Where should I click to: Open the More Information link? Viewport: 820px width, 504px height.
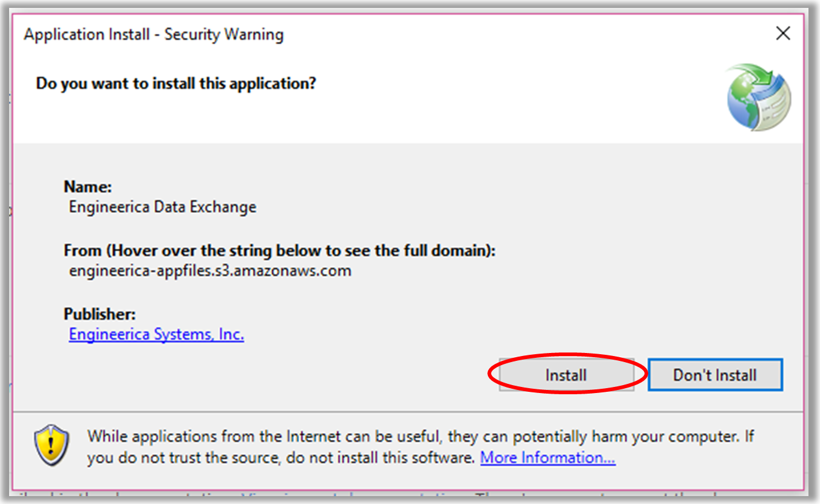(547, 457)
